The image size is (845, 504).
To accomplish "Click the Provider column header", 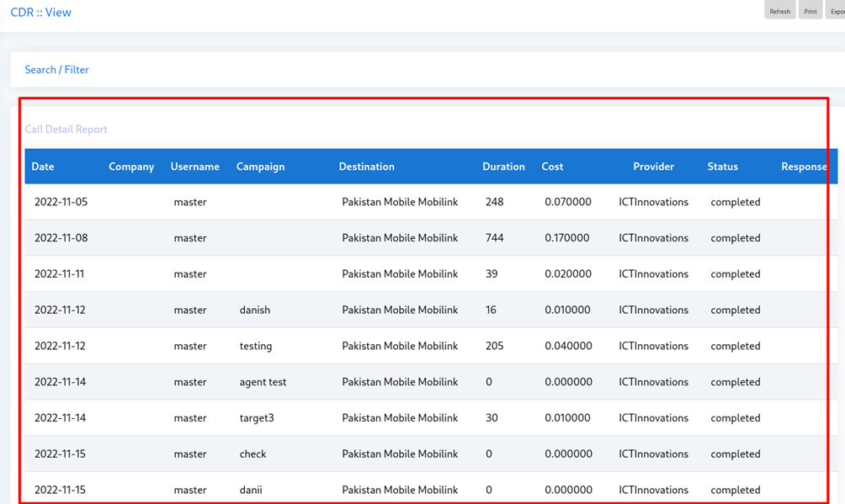I will (653, 167).
